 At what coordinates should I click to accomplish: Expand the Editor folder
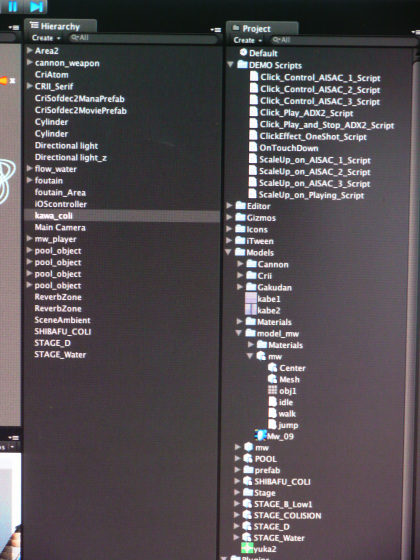point(229,206)
